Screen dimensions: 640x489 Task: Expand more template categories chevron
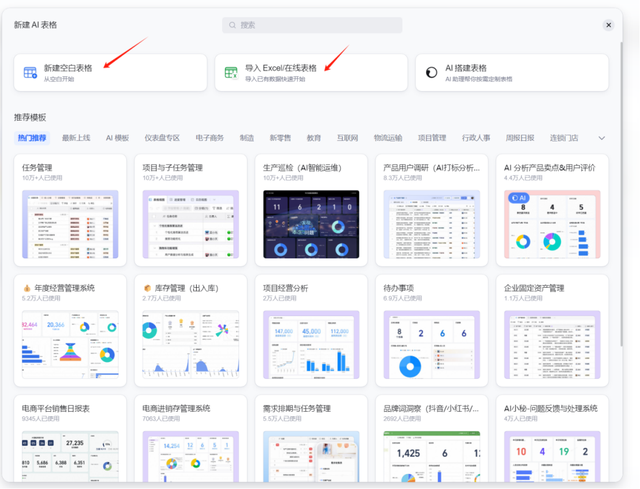(602, 138)
